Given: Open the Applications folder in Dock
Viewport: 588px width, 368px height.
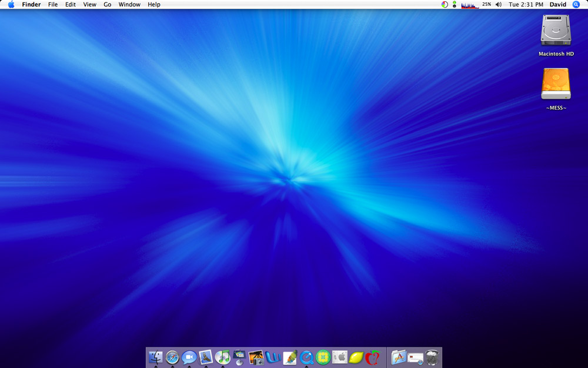Looking at the screenshot, I should tap(399, 357).
